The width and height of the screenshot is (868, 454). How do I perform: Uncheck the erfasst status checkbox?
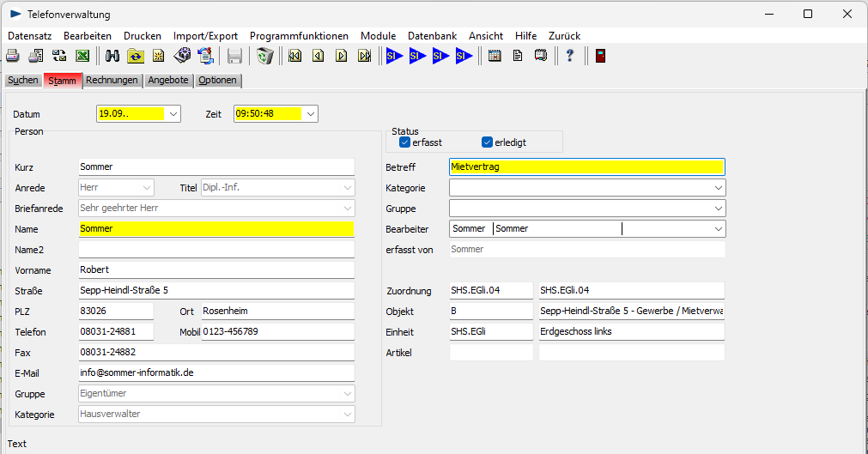(405, 142)
